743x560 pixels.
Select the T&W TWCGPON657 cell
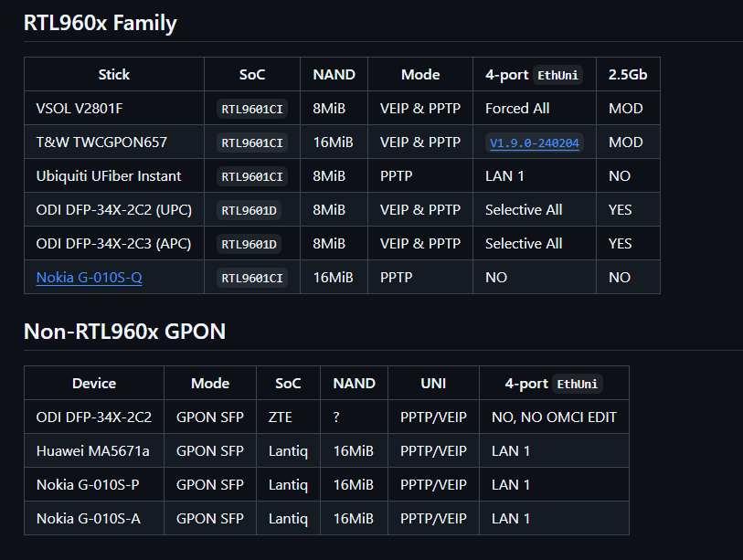[x=114, y=142]
